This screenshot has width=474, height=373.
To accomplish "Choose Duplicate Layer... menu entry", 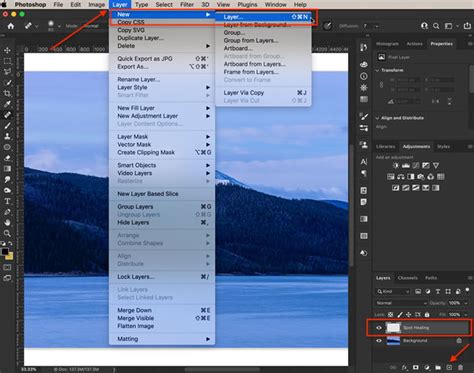I will [140, 38].
